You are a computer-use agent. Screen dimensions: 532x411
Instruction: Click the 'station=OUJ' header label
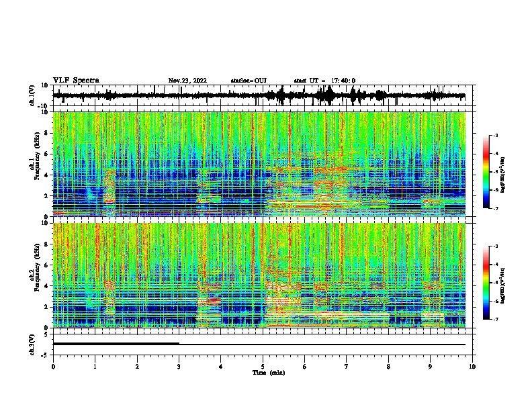pos(249,81)
